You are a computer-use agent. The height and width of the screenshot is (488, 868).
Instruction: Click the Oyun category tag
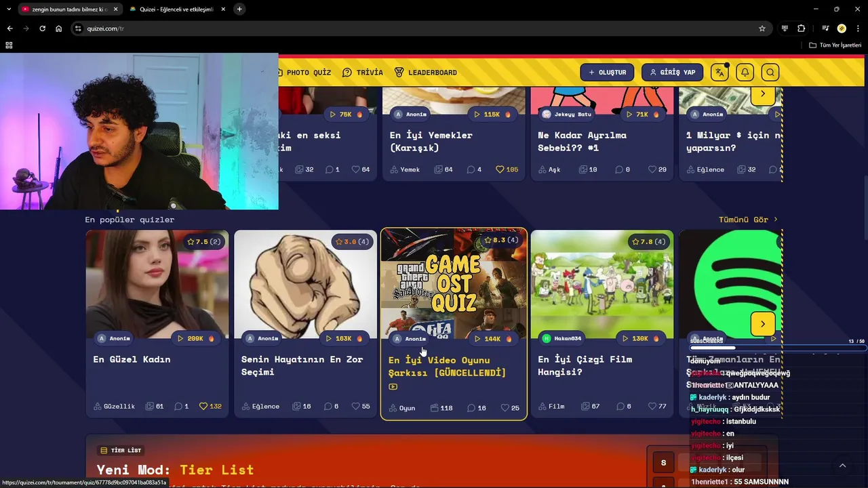click(401, 408)
